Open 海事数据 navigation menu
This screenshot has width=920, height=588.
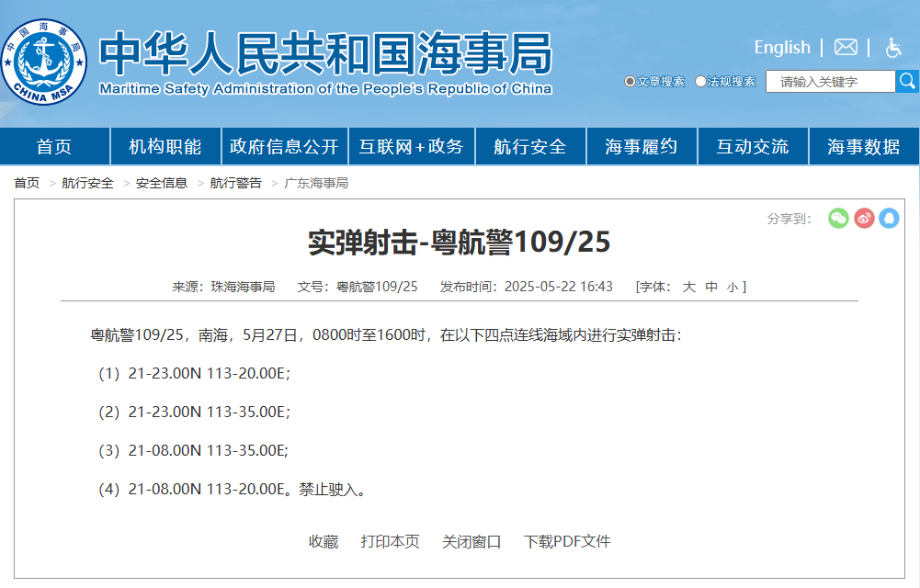(864, 146)
